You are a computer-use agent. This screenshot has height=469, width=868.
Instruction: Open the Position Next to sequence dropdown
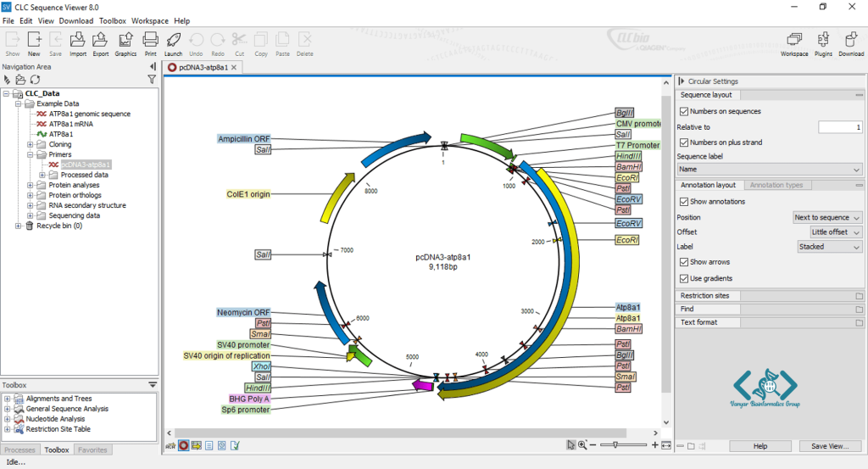click(x=827, y=218)
